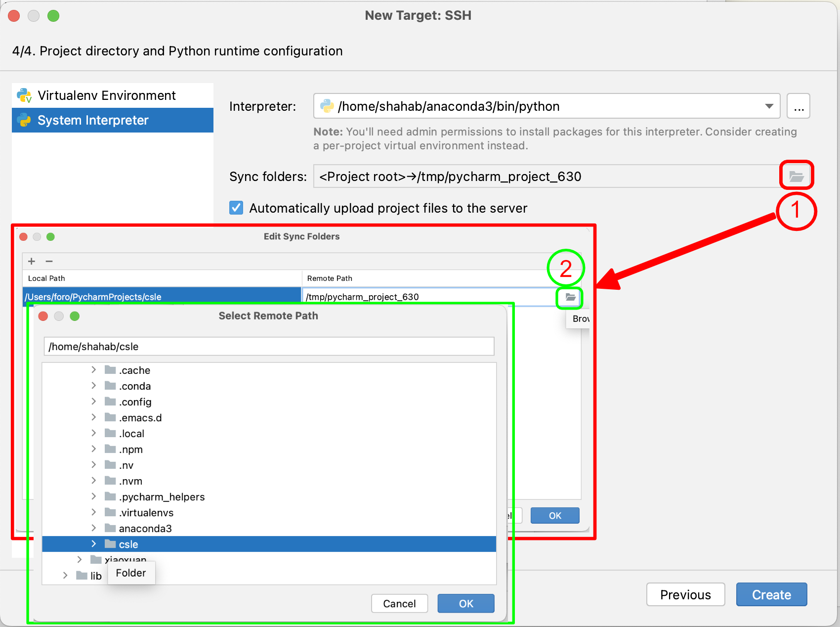
Task: Select the .pycharm_helpers folder icon
Action: [110, 496]
